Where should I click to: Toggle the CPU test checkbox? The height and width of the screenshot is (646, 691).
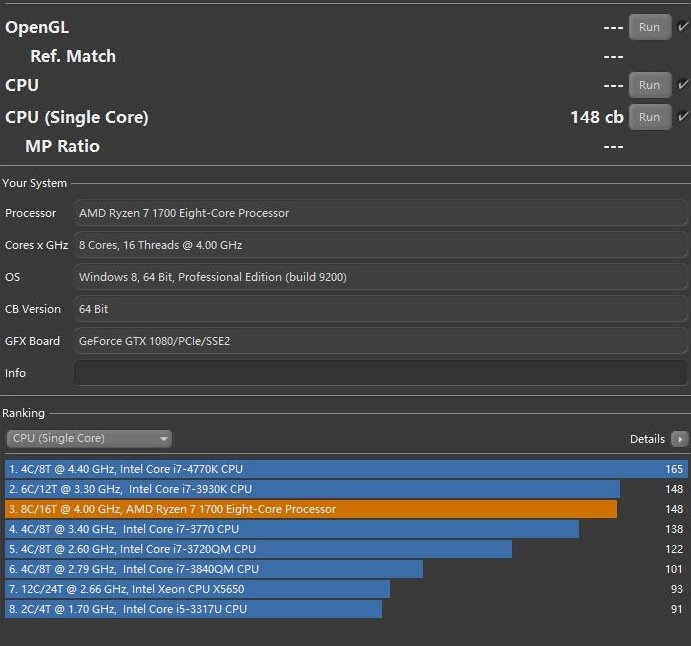pos(683,85)
